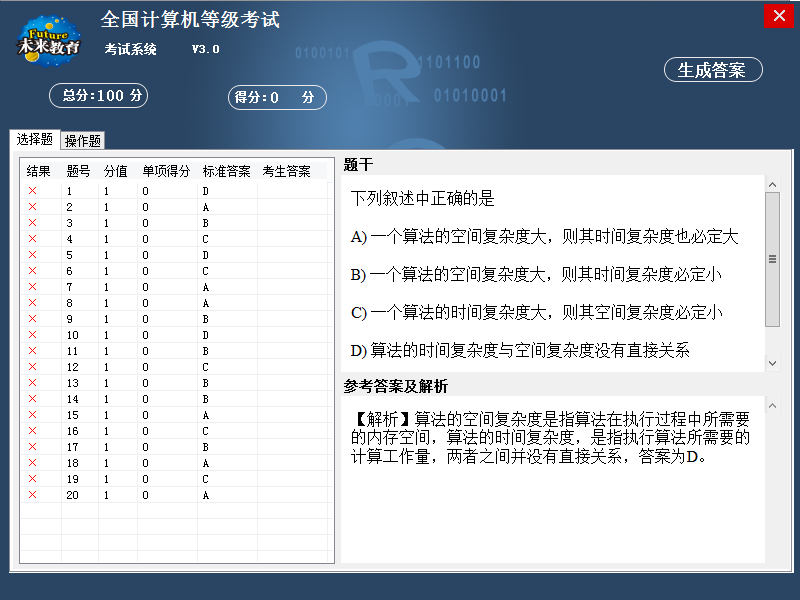Click standard answer C in row 12
Screen dimensions: 800x600
(x=205, y=367)
